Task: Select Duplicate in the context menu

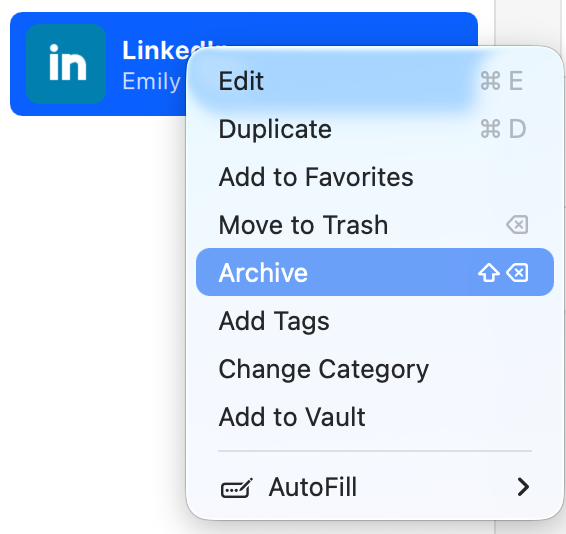Action: [375, 129]
